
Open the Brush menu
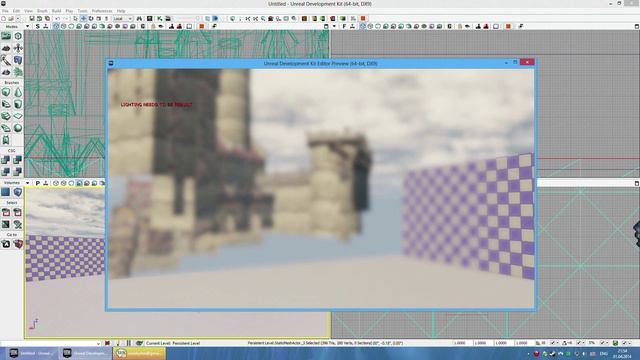tap(42, 11)
